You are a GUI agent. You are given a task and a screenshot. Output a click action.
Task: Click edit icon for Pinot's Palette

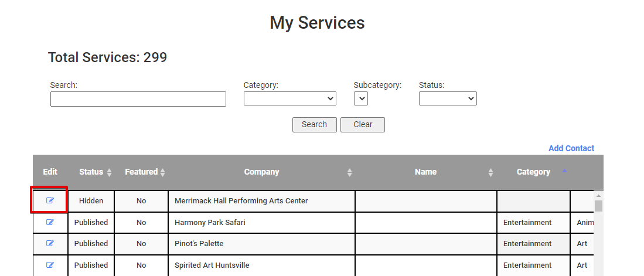tap(50, 243)
